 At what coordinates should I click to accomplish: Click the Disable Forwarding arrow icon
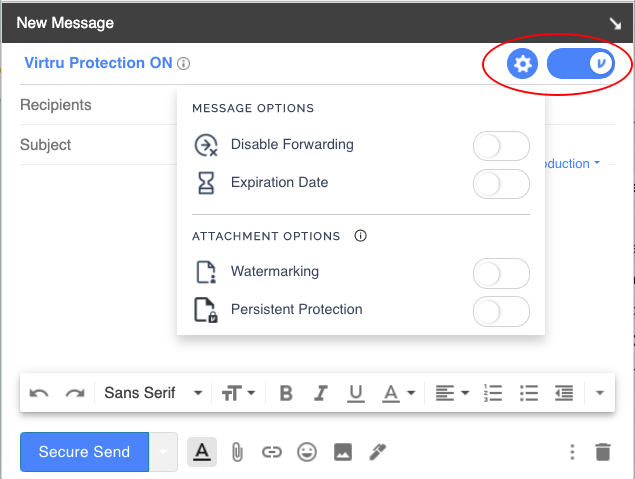[206, 145]
